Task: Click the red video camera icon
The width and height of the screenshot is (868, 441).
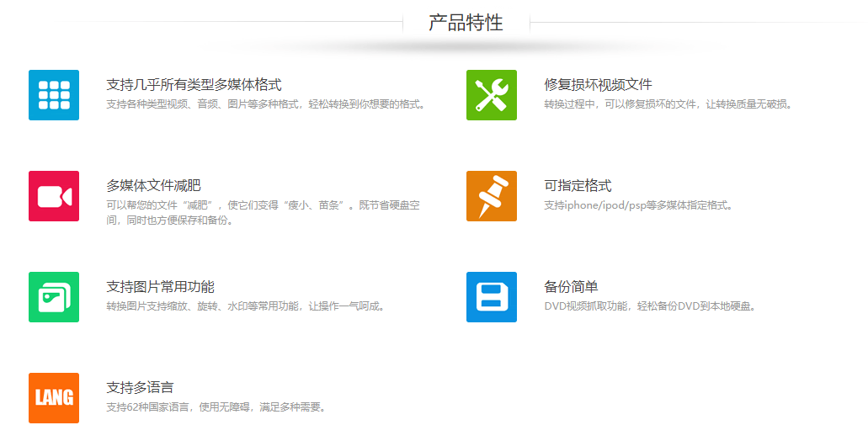Action: coord(54,196)
